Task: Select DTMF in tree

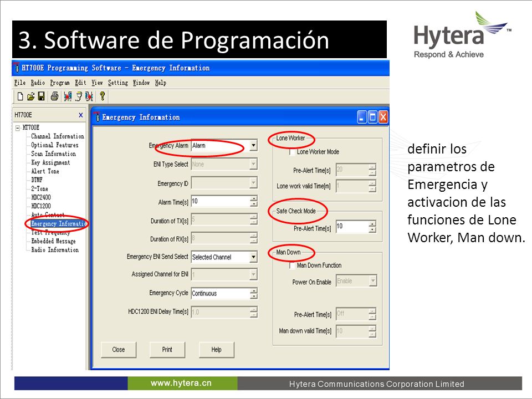Action: [37, 180]
